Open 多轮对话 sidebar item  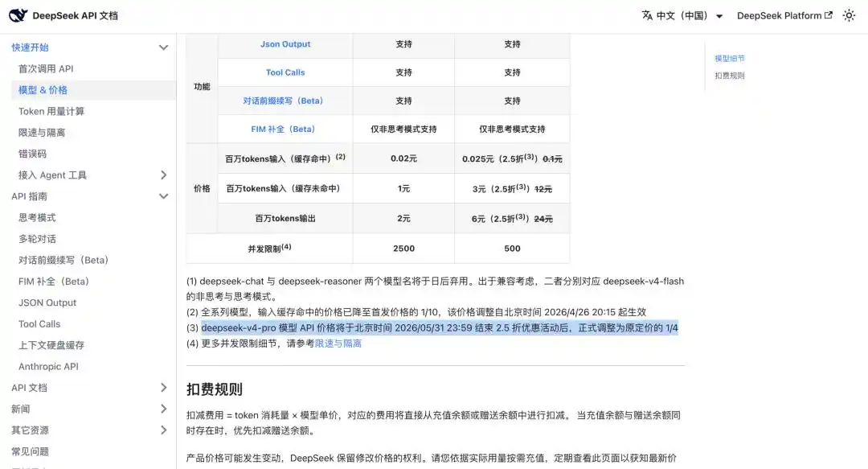point(37,239)
